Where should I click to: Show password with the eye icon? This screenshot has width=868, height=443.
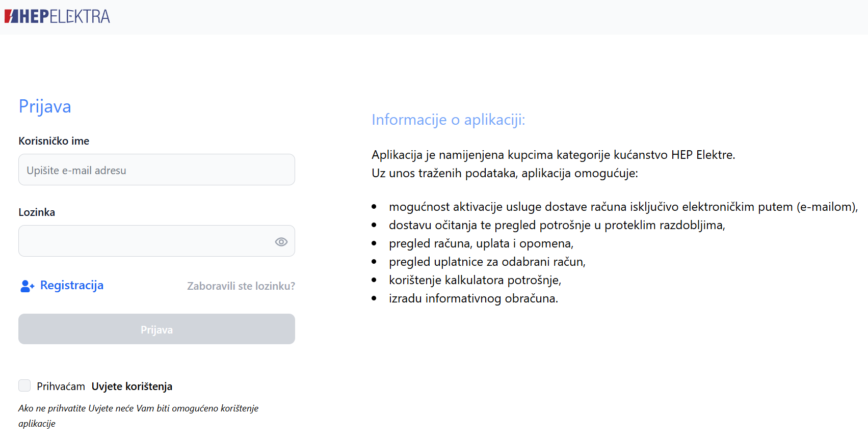[x=281, y=242]
